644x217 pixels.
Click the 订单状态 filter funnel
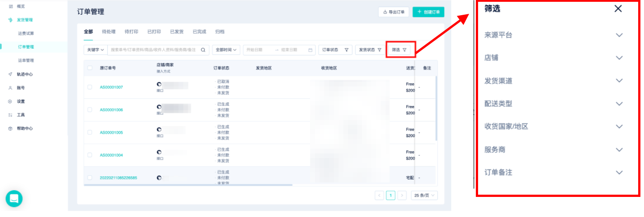point(347,50)
